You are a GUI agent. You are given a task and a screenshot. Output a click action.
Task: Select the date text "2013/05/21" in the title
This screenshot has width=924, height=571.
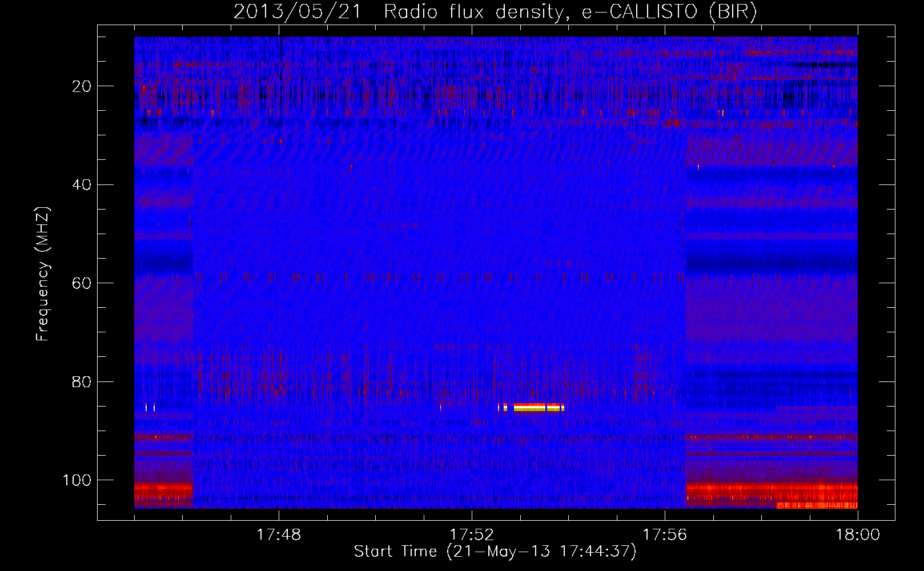297,12
